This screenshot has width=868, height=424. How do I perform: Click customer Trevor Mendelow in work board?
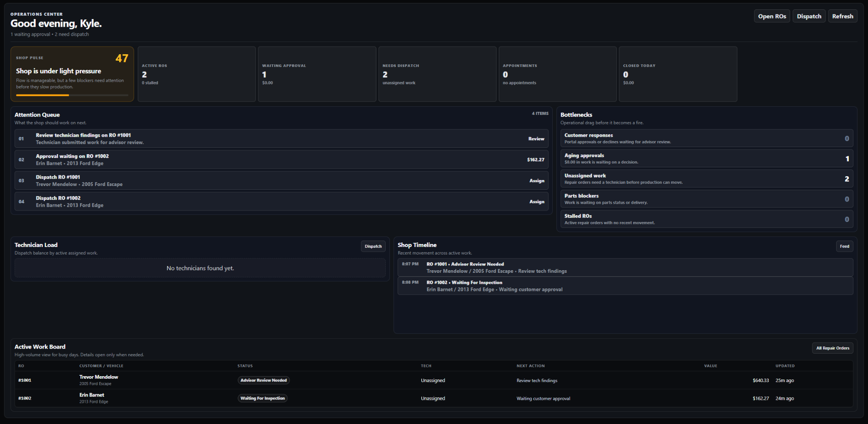coord(99,377)
